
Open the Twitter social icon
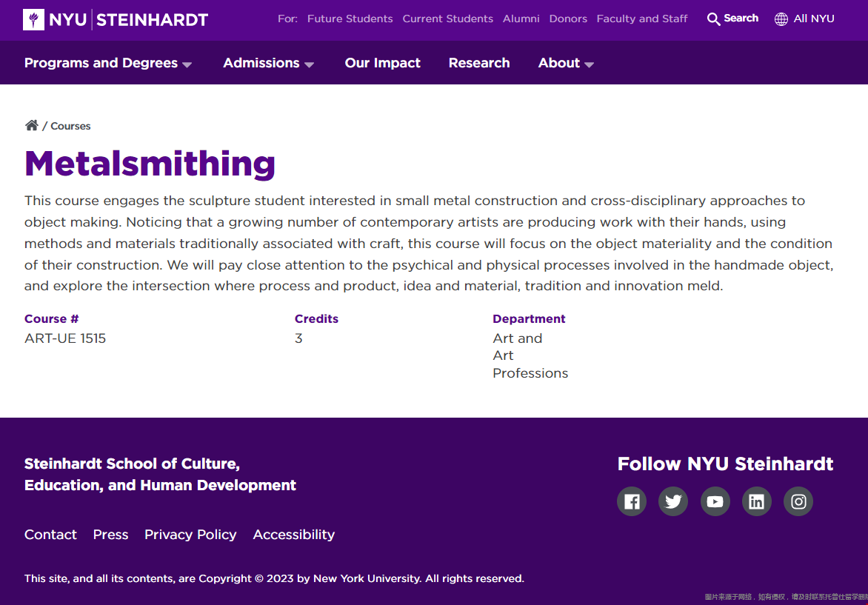point(673,501)
